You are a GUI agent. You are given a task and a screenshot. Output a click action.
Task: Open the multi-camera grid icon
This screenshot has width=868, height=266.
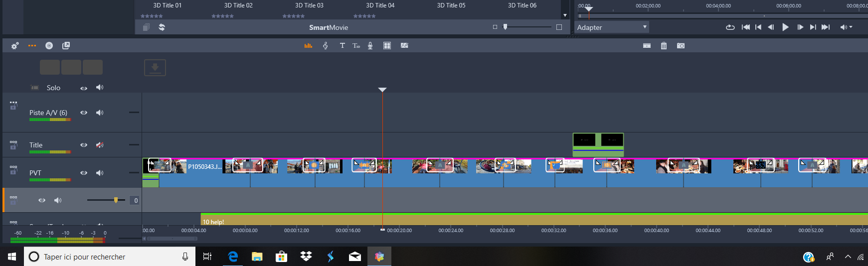[x=387, y=45]
